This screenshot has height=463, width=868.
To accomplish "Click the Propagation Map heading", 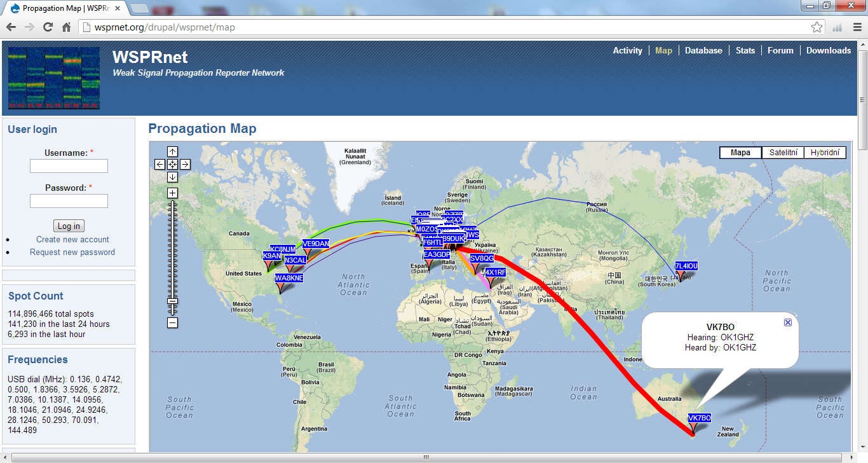I will [202, 128].
